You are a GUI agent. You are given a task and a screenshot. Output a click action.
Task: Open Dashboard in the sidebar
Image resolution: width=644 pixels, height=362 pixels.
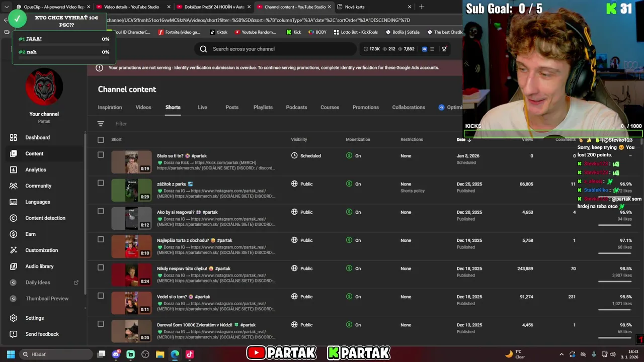(38, 137)
